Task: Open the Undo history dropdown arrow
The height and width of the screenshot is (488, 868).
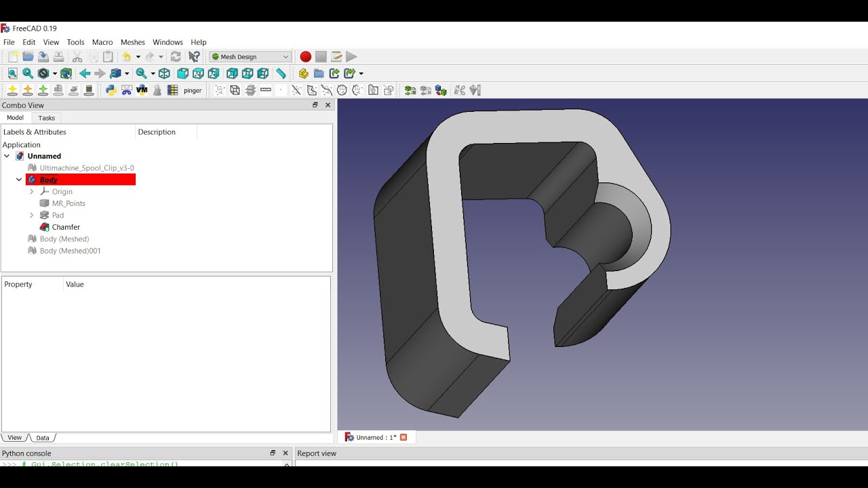Action: [138, 57]
